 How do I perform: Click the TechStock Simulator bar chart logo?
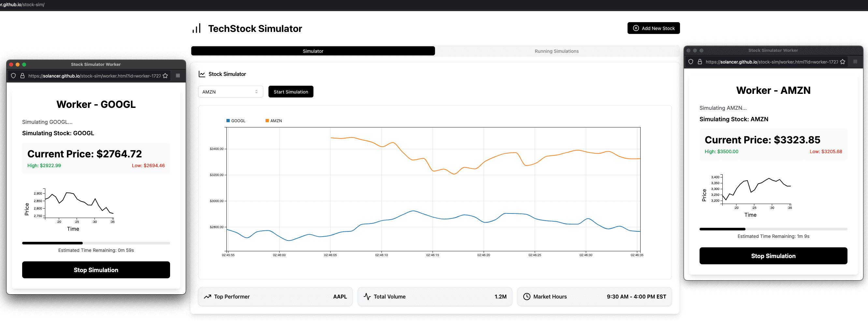196,28
